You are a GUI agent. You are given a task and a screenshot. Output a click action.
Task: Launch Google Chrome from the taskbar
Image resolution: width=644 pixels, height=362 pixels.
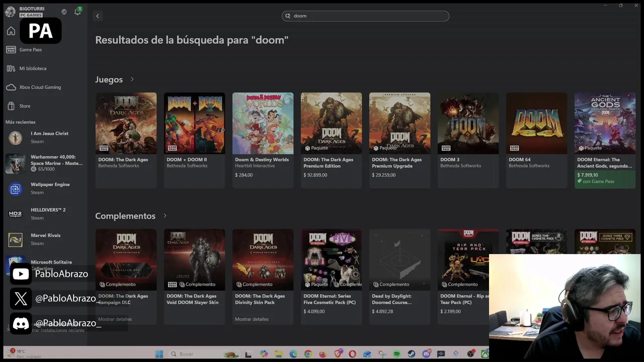coord(308,354)
